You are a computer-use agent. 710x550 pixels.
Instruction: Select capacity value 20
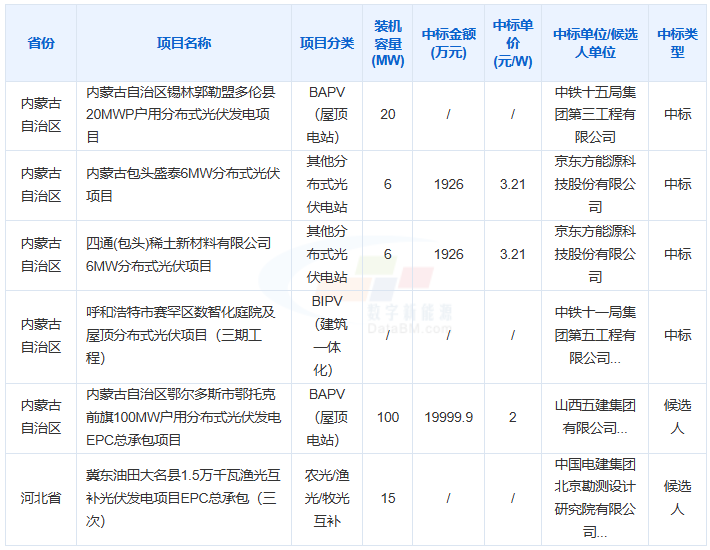[388, 115]
